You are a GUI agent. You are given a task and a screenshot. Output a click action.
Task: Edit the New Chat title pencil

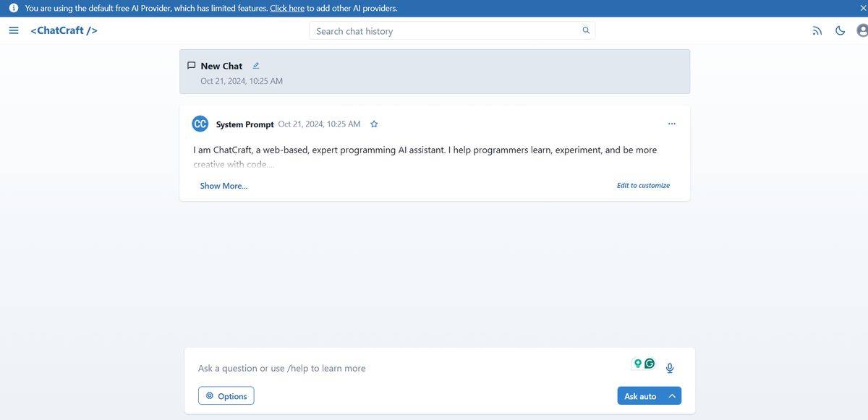[x=256, y=66]
